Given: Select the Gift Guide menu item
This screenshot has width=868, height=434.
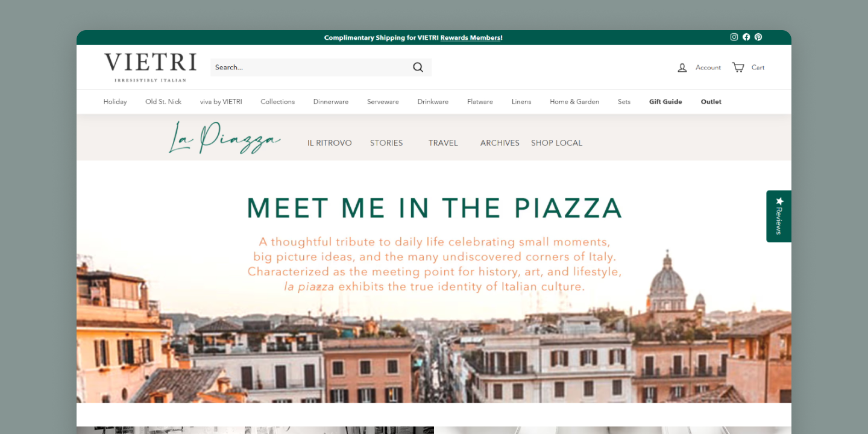Looking at the screenshot, I should click(x=665, y=102).
